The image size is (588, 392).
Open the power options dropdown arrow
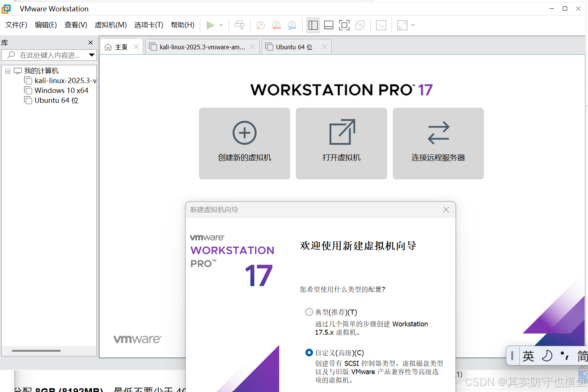pyautogui.click(x=221, y=25)
